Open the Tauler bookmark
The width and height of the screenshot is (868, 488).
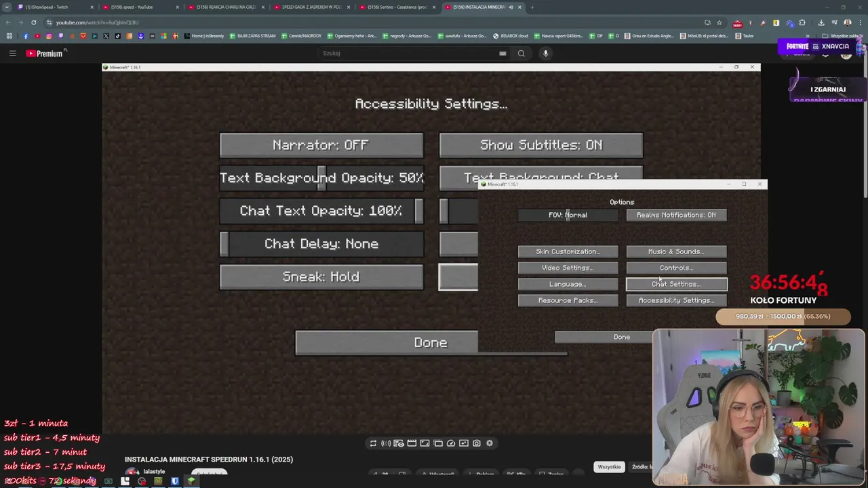[x=744, y=36]
